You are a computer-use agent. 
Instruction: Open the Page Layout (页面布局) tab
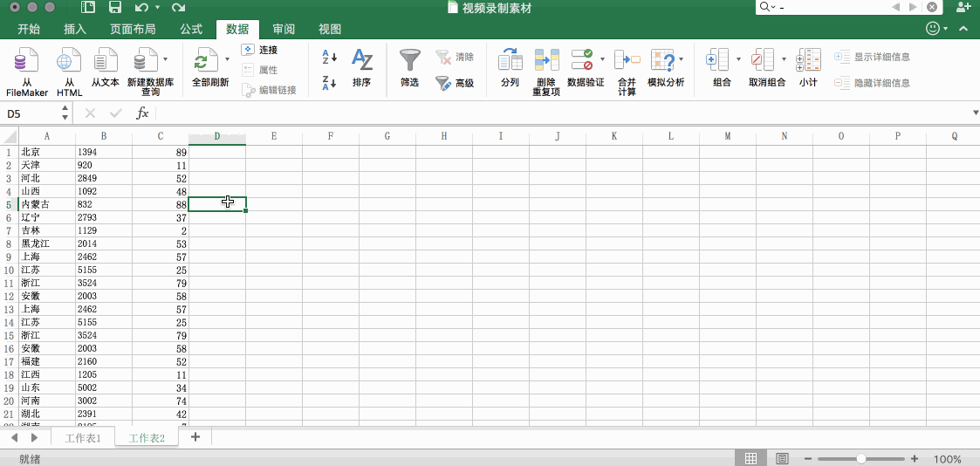pos(134,29)
